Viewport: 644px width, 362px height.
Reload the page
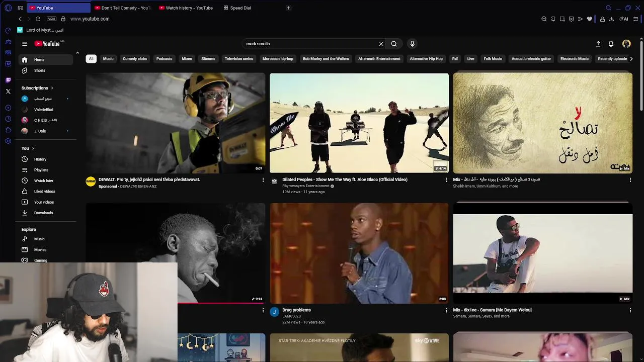[x=38, y=19]
